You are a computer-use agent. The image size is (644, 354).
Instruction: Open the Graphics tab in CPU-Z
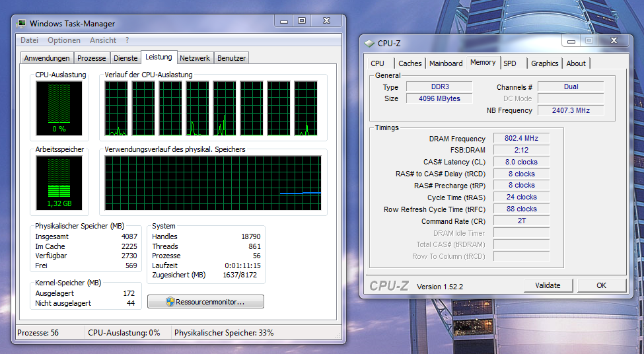[x=545, y=63]
